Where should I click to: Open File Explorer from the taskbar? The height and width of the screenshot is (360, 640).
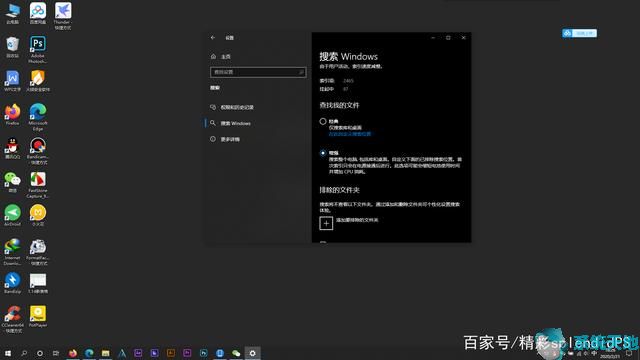[105, 353]
